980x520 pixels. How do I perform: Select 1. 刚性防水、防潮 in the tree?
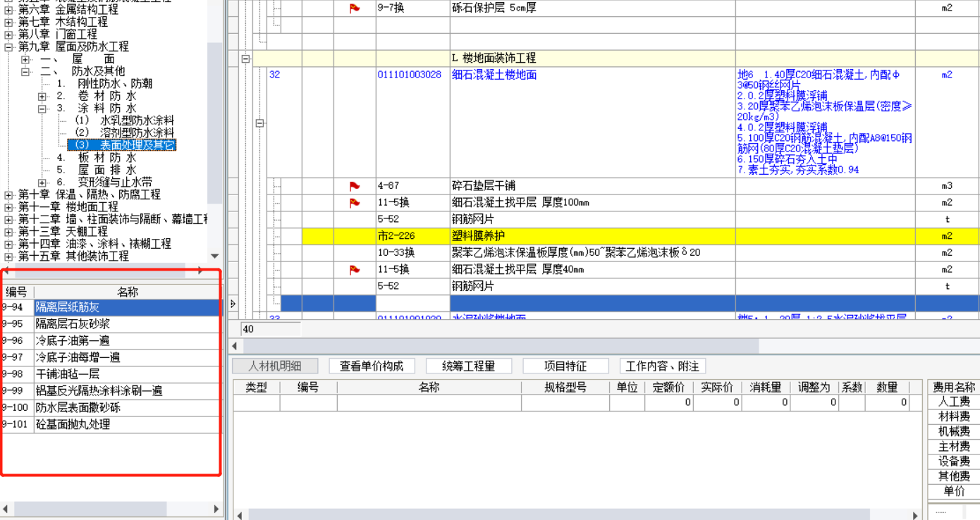[104, 84]
